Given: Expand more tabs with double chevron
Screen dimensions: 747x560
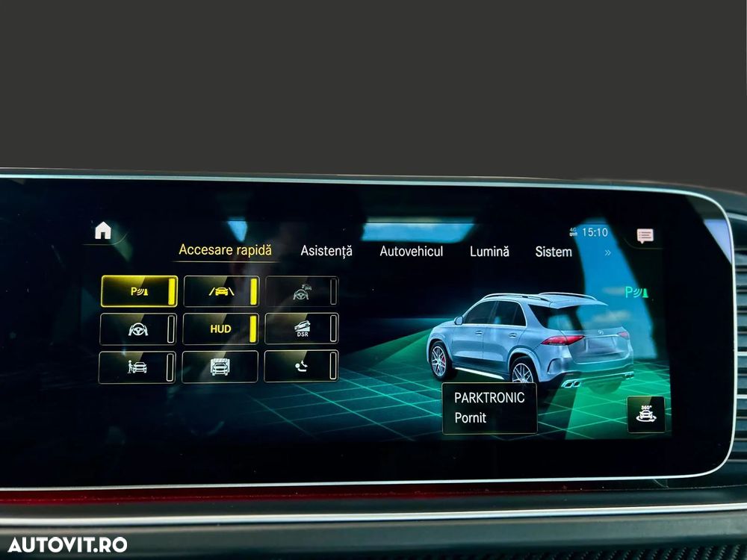Looking at the screenshot, I should [x=607, y=253].
